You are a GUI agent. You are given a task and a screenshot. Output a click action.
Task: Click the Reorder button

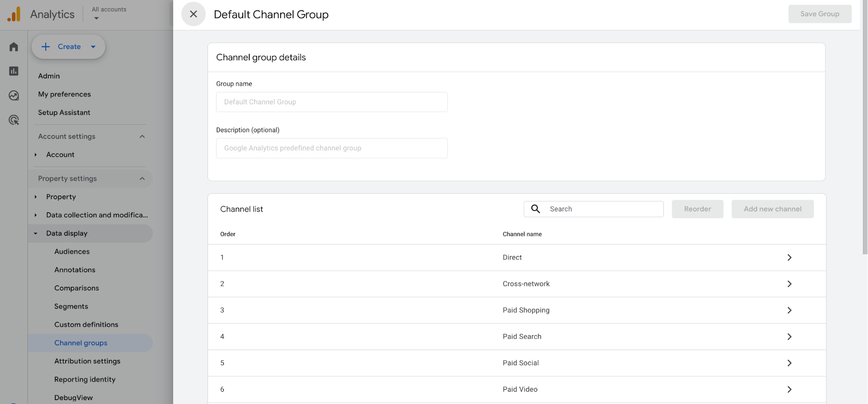point(697,209)
